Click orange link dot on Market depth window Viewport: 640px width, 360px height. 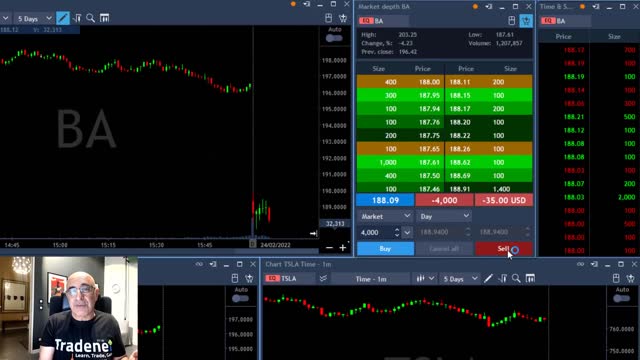coord(475,7)
